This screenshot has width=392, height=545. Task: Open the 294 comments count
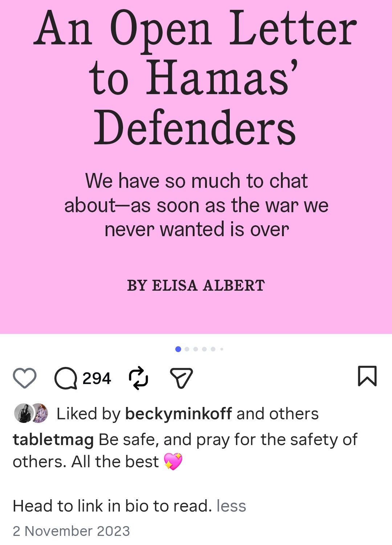point(97,378)
